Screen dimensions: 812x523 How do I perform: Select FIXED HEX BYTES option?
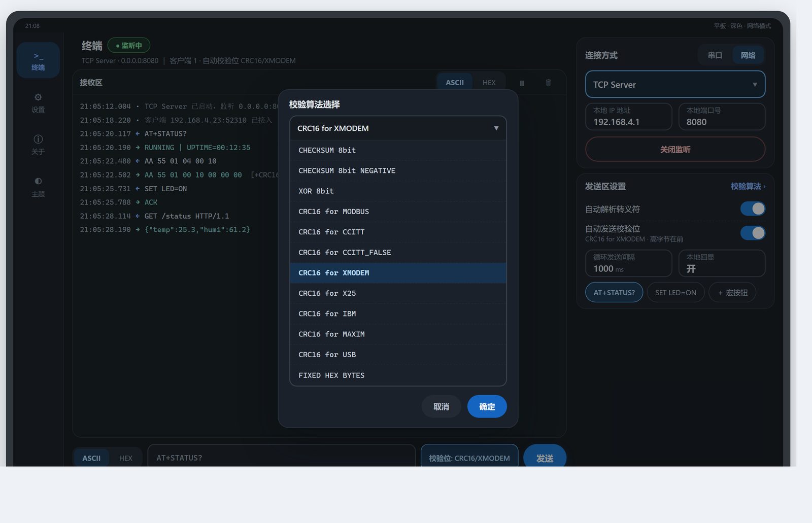[398, 375]
